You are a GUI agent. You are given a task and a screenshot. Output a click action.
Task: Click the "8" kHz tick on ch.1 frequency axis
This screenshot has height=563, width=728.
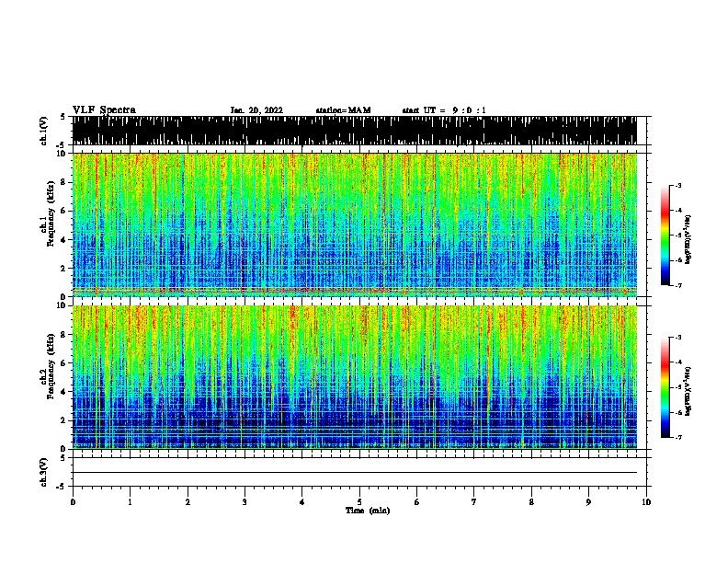[64, 182]
